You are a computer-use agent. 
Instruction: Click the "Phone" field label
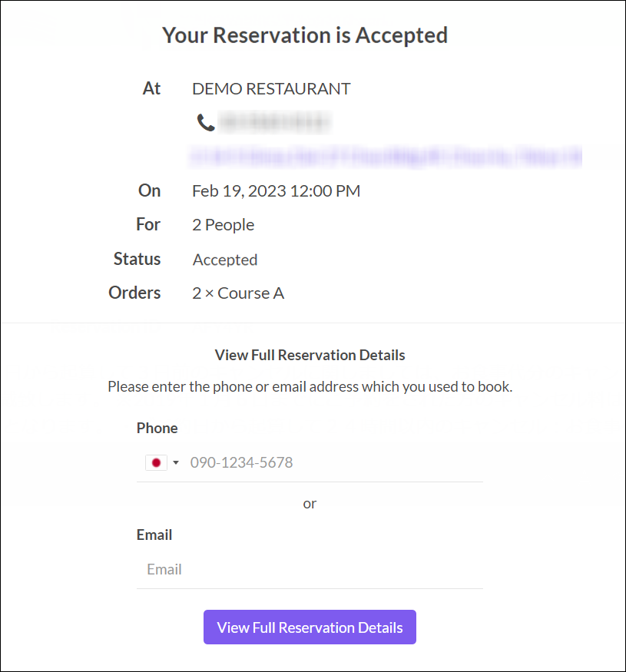[157, 428]
